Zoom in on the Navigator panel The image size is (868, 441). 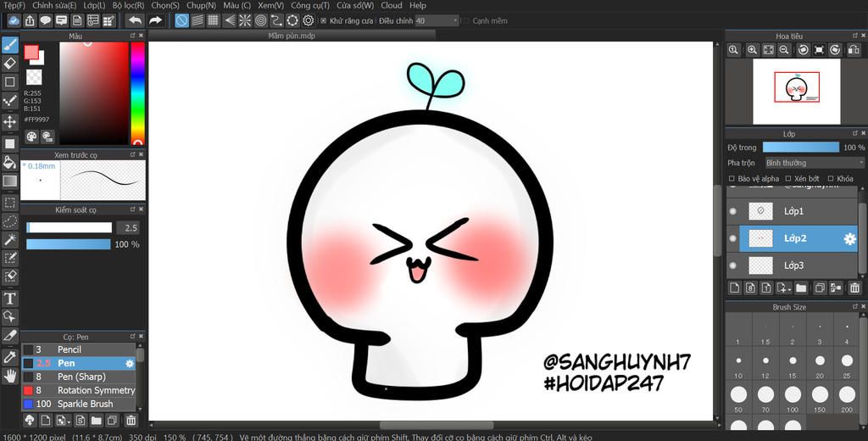pos(752,50)
